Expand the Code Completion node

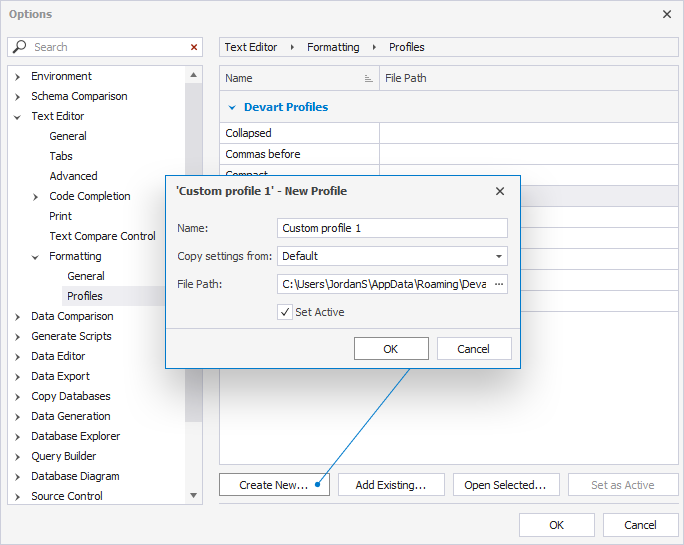[x=36, y=196]
